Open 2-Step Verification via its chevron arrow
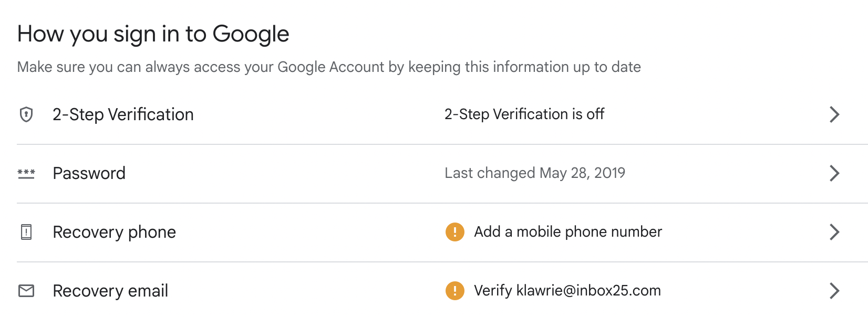 tap(834, 114)
